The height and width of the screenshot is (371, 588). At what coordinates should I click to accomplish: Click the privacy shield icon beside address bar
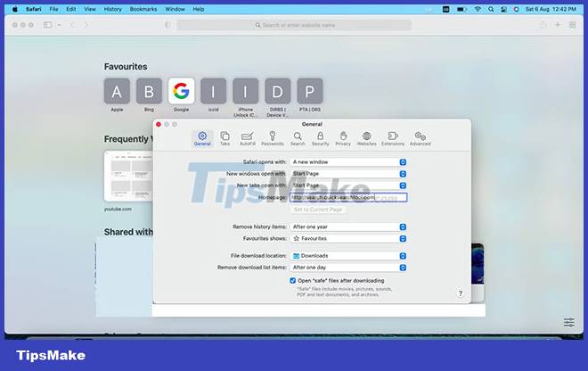(x=167, y=25)
